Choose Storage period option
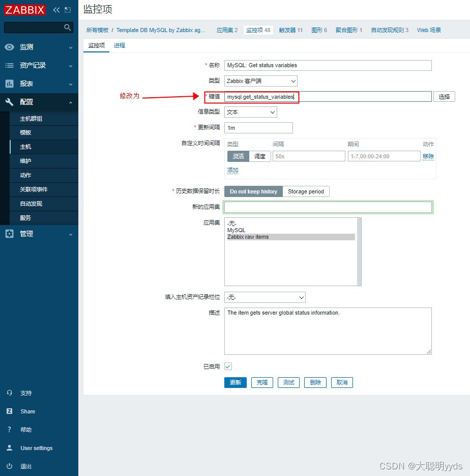The width and height of the screenshot is (470, 476). pyautogui.click(x=306, y=191)
